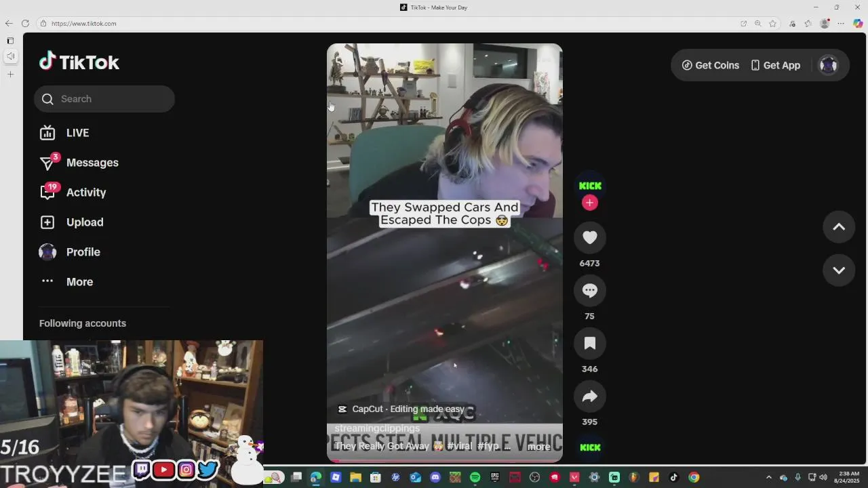Click the CapCut Editing made easy link
Image resolution: width=868 pixels, height=488 pixels.
401,409
